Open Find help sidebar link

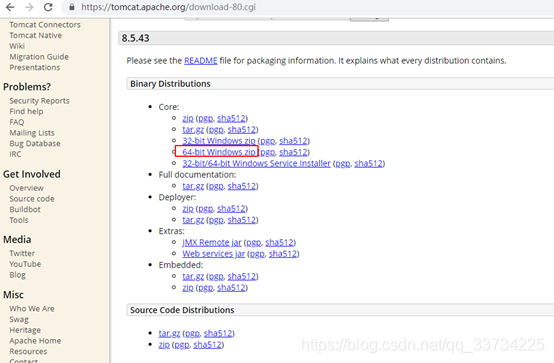tap(26, 111)
